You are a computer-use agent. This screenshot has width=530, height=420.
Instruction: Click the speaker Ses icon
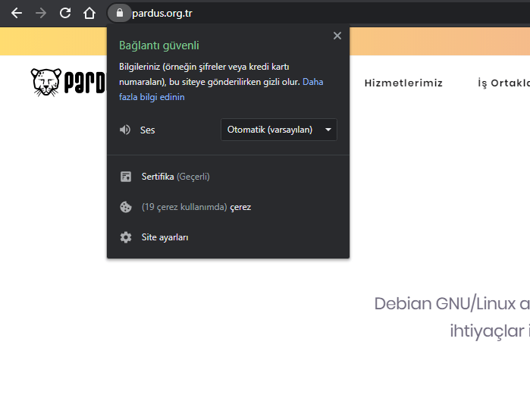pos(125,130)
